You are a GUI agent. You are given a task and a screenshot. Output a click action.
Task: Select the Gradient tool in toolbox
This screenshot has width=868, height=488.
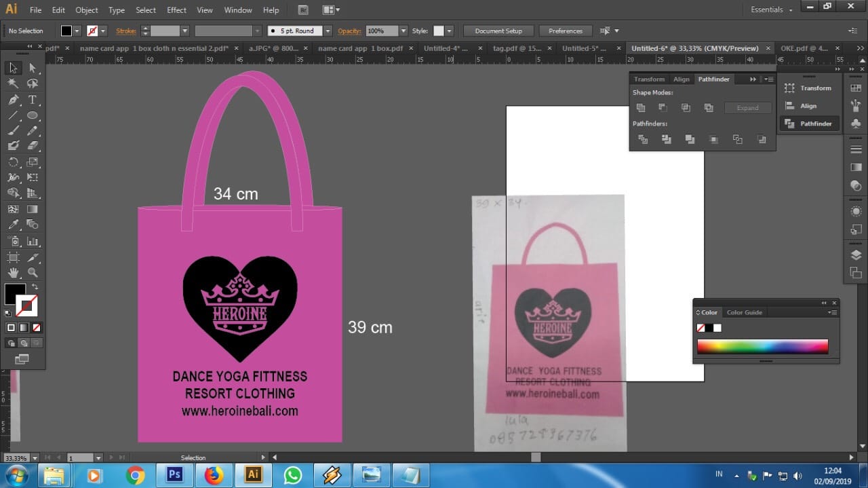pyautogui.click(x=32, y=209)
